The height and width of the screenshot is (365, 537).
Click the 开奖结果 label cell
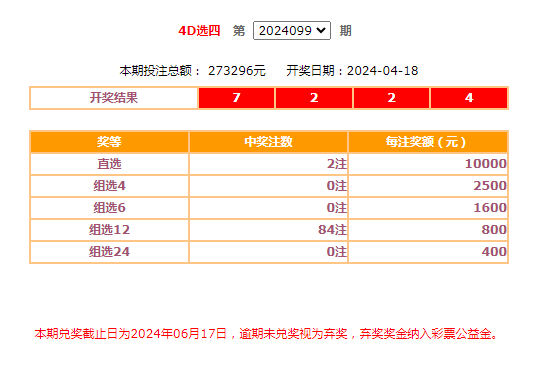pyautogui.click(x=114, y=98)
